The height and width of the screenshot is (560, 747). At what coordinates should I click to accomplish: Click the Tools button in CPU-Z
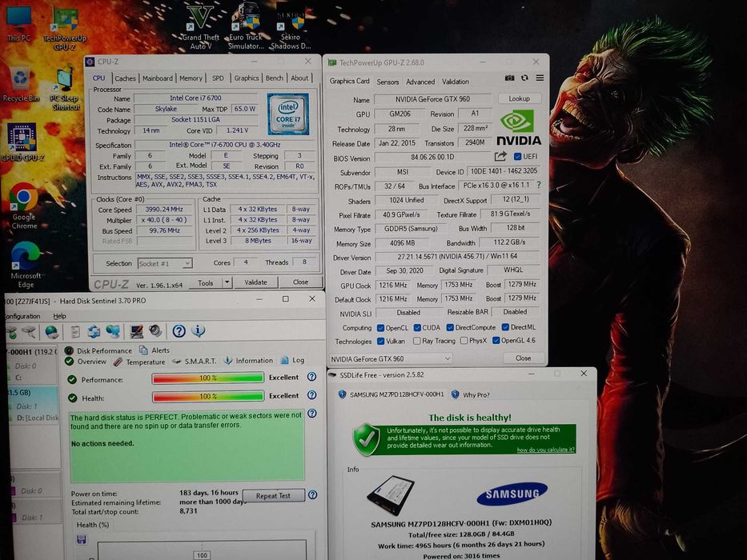coord(206,283)
